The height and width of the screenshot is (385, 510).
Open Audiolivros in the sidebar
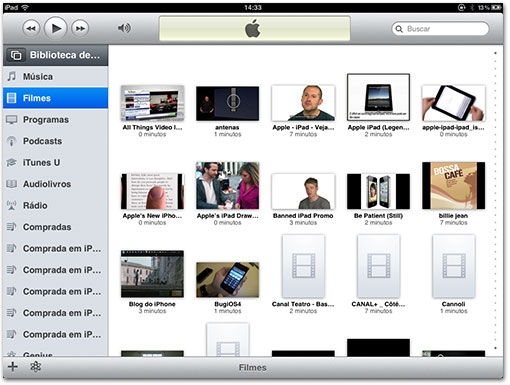56,184
